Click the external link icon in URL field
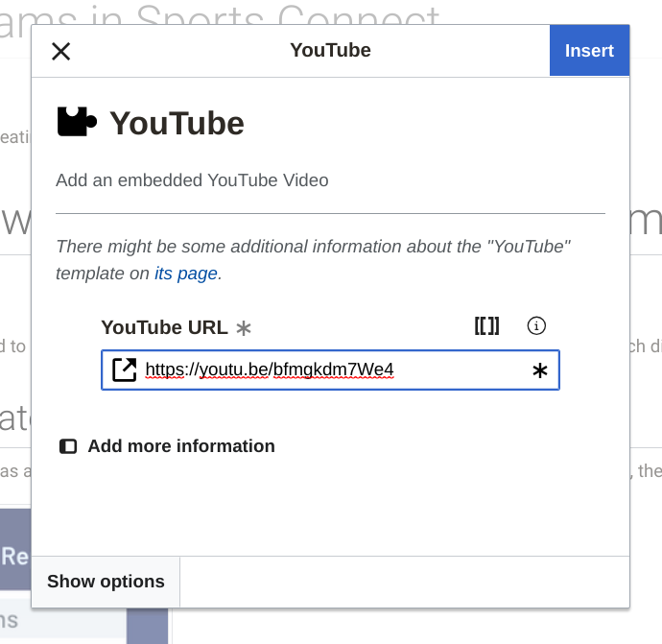 click(x=125, y=370)
